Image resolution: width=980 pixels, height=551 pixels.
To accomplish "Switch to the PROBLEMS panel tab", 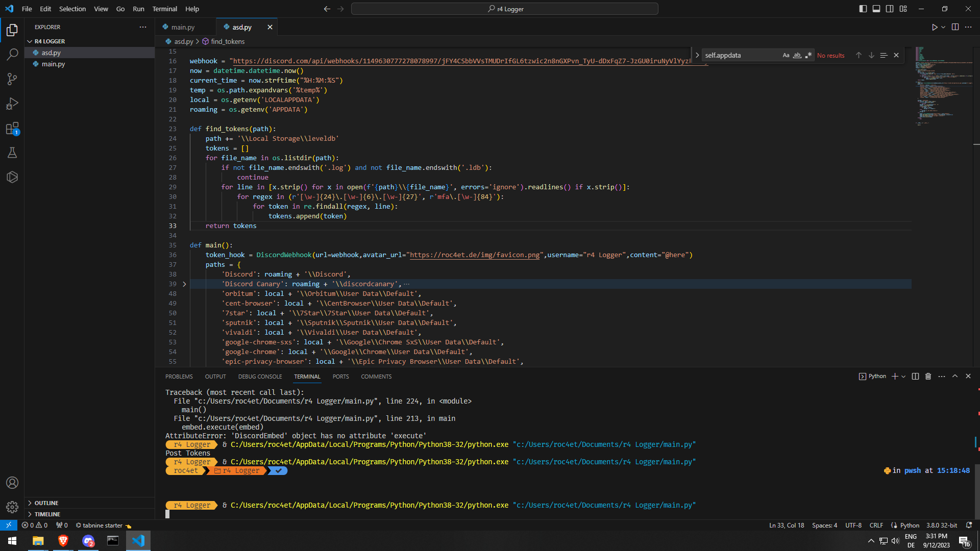I will [179, 377].
